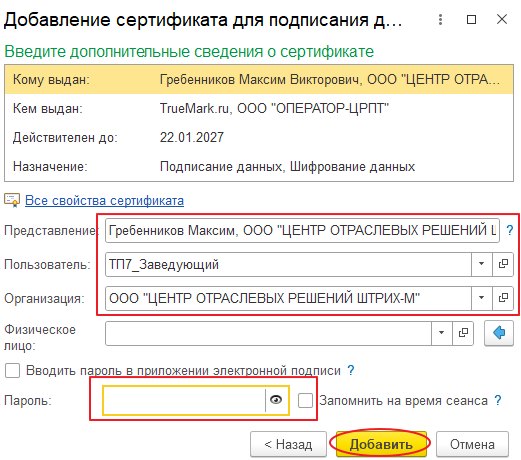Click the 'Добавить' button
This screenshot has width=521, height=460.
(x=381, y=444)
